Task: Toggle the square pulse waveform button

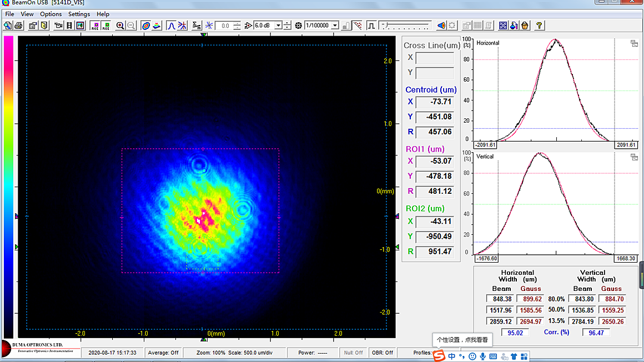Action: tap(371, 26)
